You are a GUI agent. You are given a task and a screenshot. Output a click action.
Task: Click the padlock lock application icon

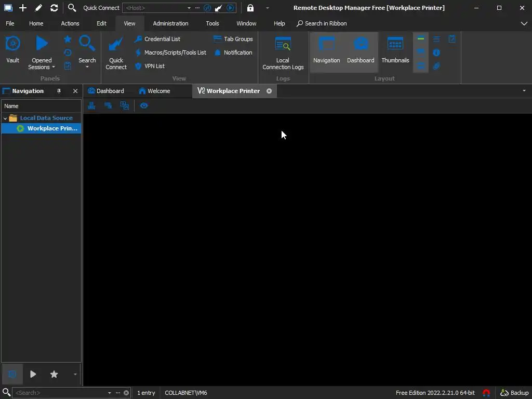(x=250, y=8)
